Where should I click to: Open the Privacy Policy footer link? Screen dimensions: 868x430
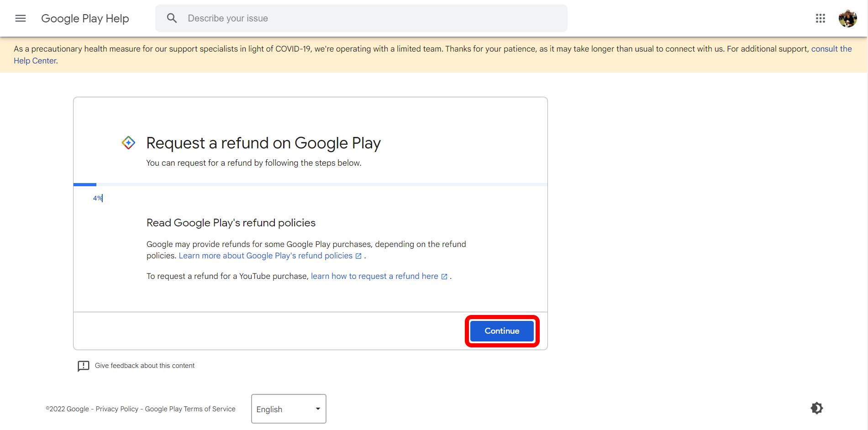(x=117, y=409)
